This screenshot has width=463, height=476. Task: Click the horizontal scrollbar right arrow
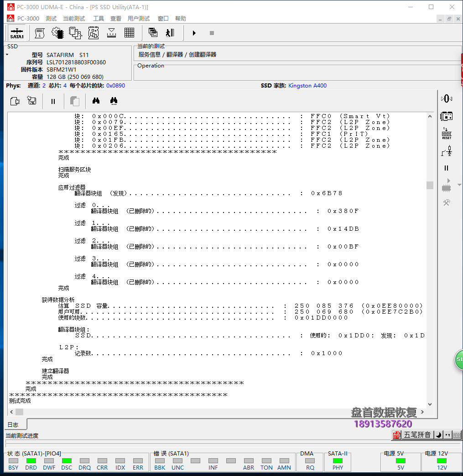pyautogui.click(x=422, y=412)
